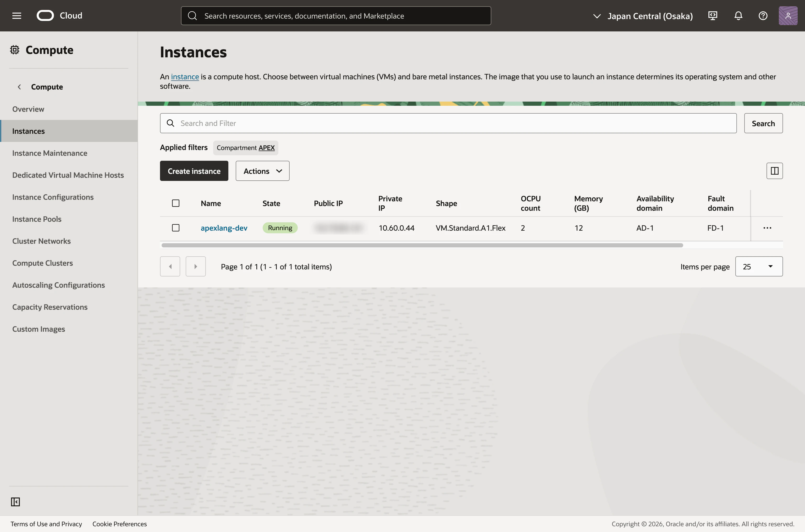Image resolution: width=805 pixels, height=532 pixels.
Task: Collapse the sidebar panel
Action: coord(15,501)
